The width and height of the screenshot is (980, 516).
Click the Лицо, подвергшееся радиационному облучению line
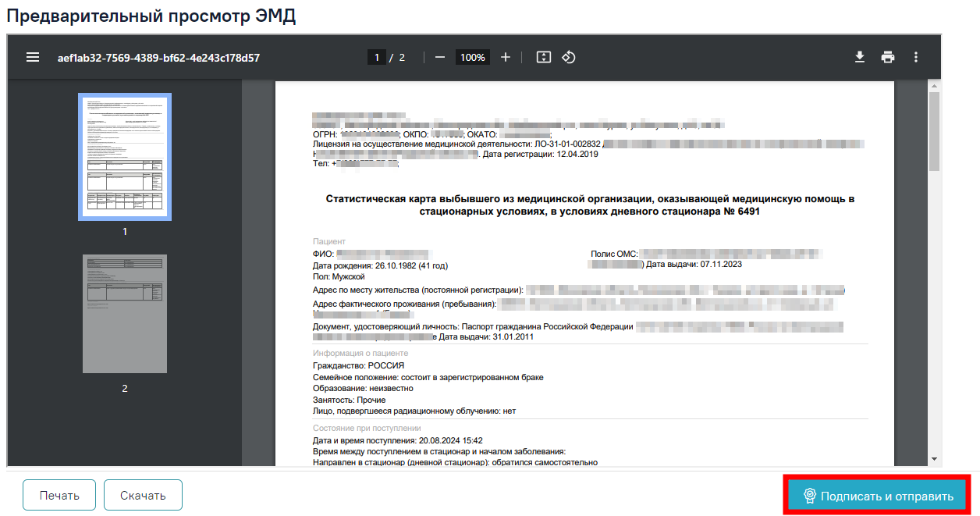tap(414, 411)
